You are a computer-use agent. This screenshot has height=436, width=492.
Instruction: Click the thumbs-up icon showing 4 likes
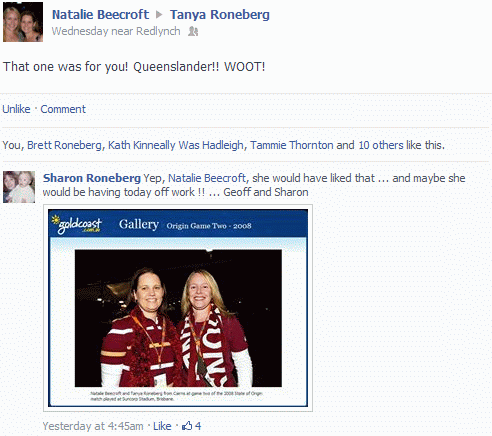pyautogui.click(x=187, y=426)
